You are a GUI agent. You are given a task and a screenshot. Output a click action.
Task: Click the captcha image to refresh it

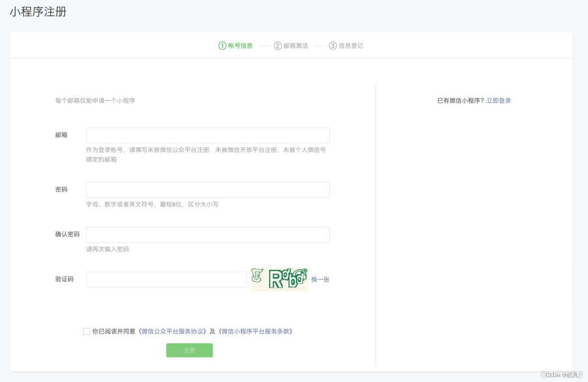(x=279, y=279)
